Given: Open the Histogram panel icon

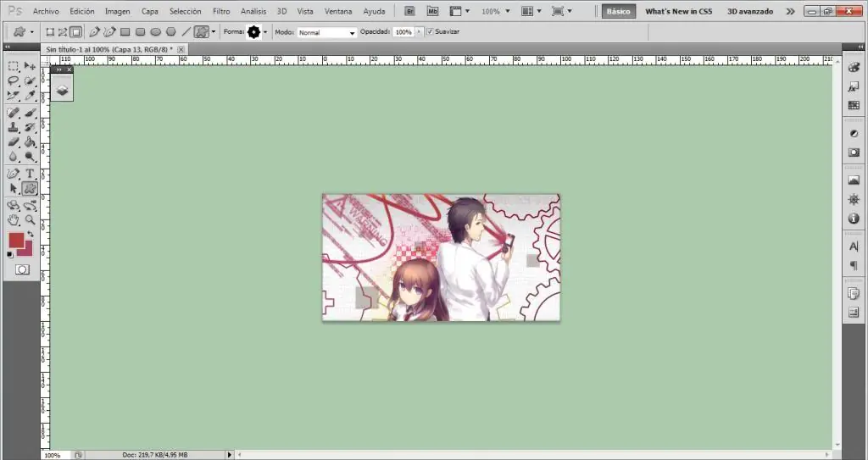Looking at the screenshot, I should 854,180.
